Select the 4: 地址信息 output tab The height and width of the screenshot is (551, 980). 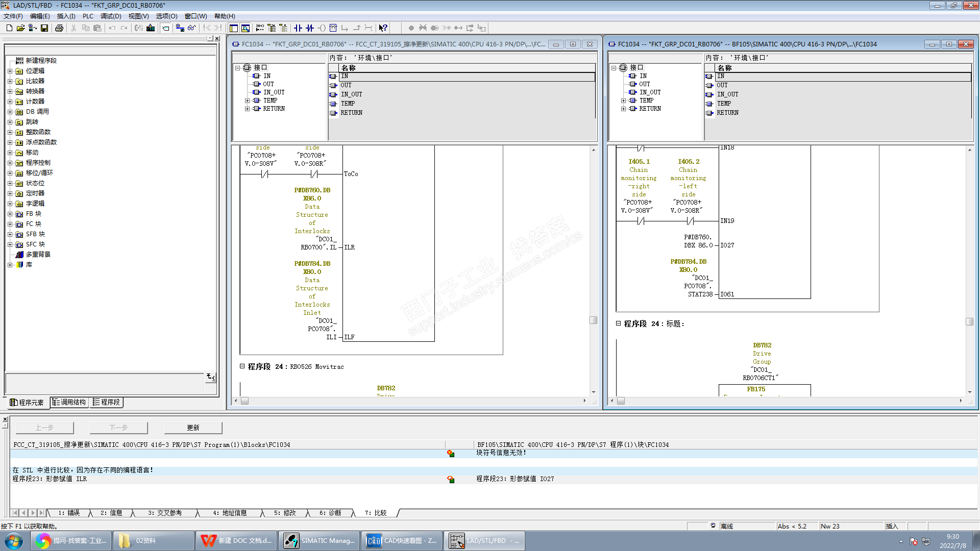point(230,513)
